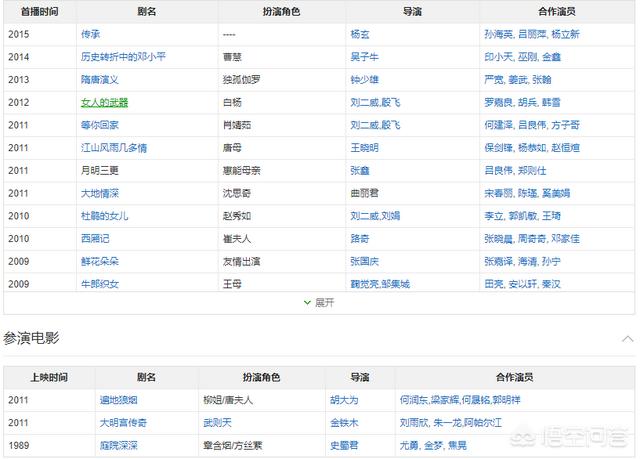Select the role text 独孤伽罗
Viewport: 640px width, 459px height.
241,80
